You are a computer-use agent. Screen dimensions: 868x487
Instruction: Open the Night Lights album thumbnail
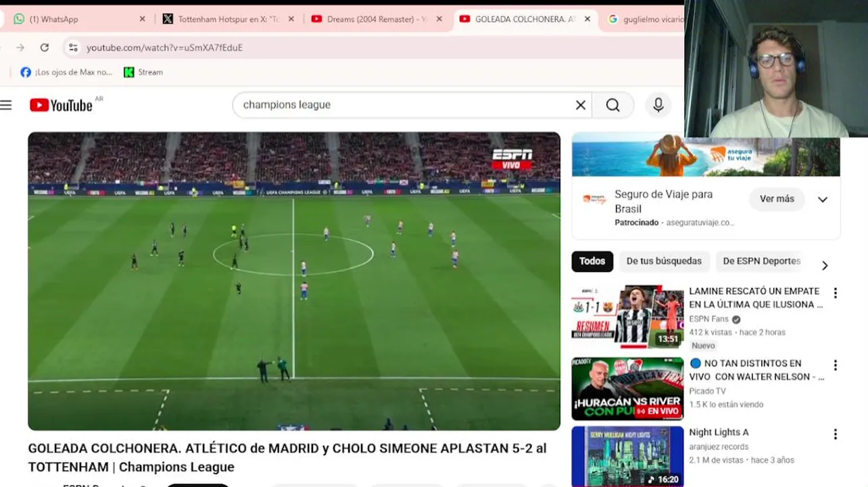pos(627,456)
